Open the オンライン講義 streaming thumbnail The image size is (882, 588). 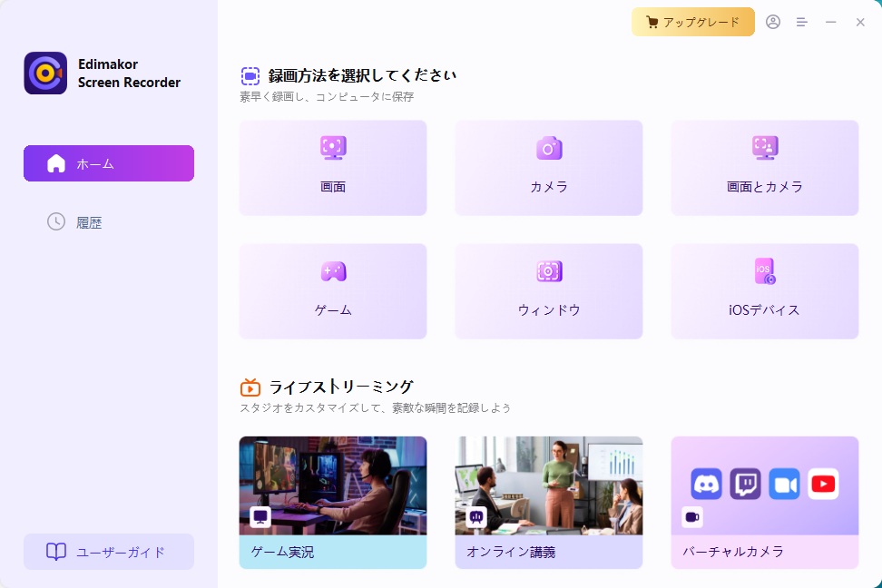[x=549, y=485]
